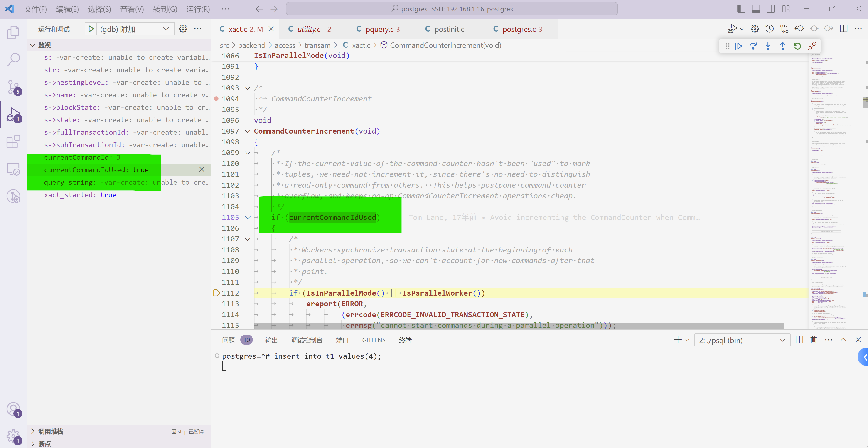Create a new terminal with plus button
The width and height of the screenshot is (868, 448).
678,340
